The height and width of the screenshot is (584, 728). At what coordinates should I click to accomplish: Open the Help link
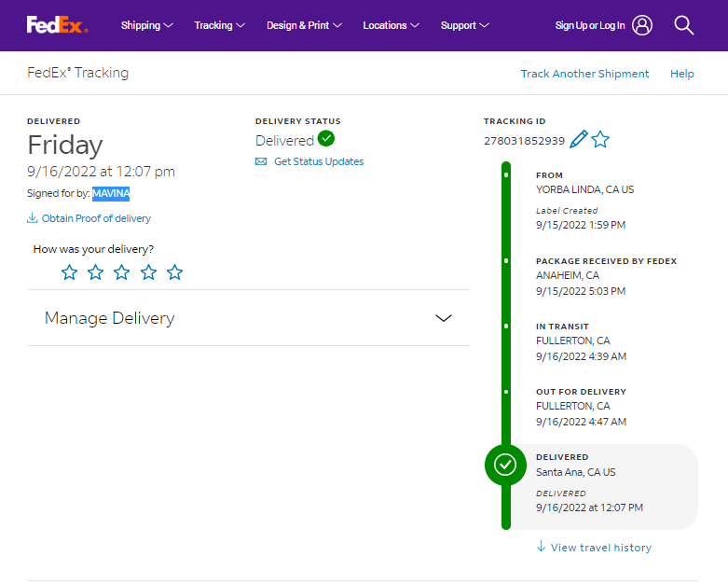pyautogui.click(x=682, y=74)
